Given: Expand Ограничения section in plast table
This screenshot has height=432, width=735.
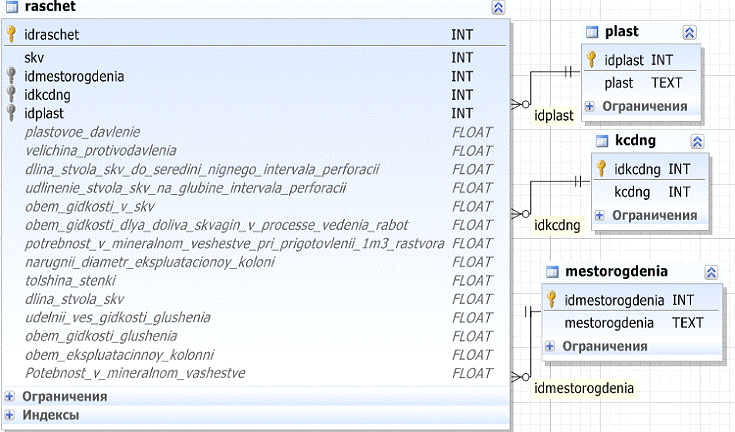Looking at the screenshot, I should pyautogui.click(x=590, y=106).
